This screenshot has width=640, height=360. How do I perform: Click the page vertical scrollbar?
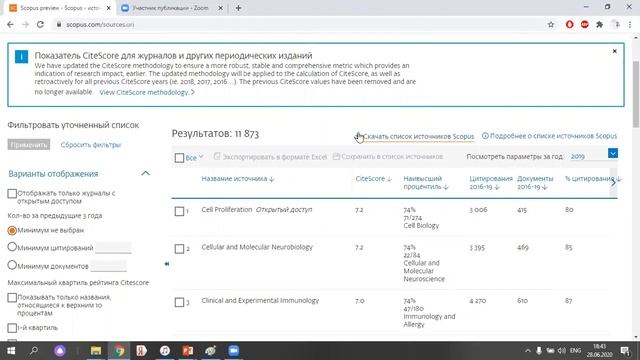[636, 94]
